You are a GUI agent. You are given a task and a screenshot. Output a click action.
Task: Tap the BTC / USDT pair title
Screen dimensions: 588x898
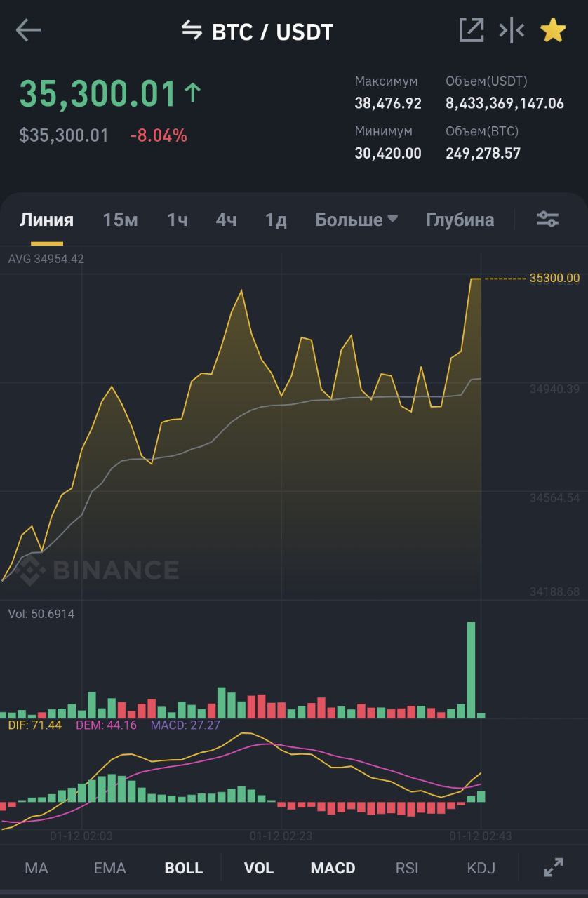[x=272, y=32]
